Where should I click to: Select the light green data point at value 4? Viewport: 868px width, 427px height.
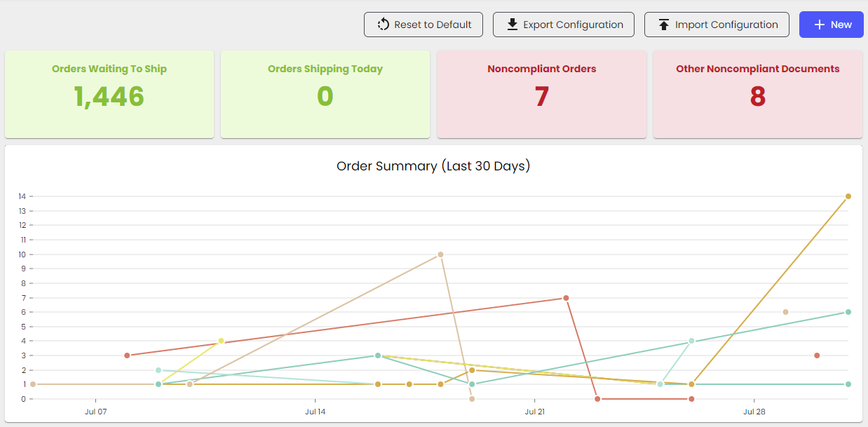click(x=691, y=341)
